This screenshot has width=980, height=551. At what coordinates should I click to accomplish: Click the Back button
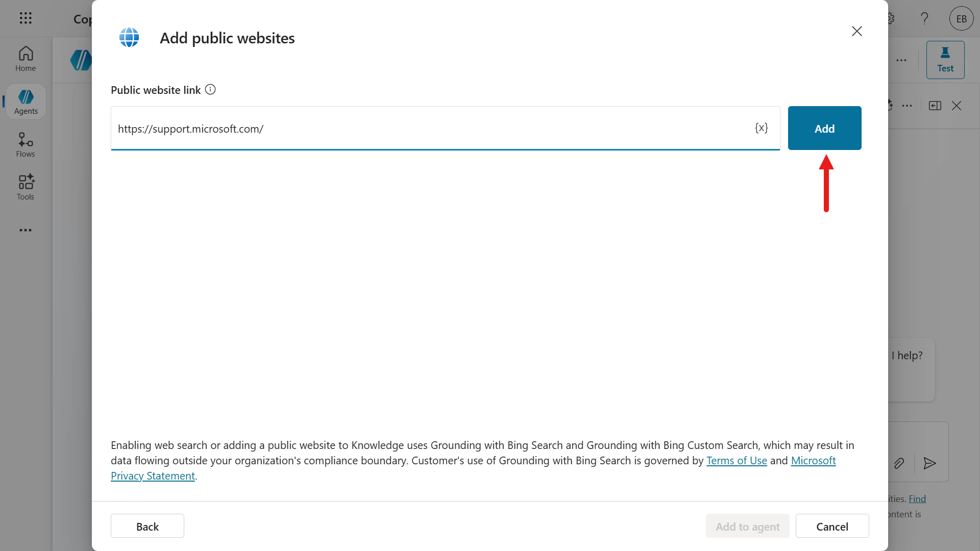click(x=147, y=526)
